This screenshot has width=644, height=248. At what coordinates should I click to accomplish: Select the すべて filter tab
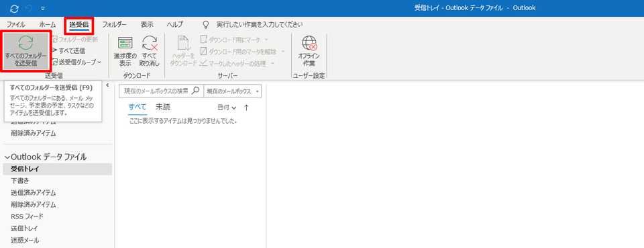click(137, 108)
